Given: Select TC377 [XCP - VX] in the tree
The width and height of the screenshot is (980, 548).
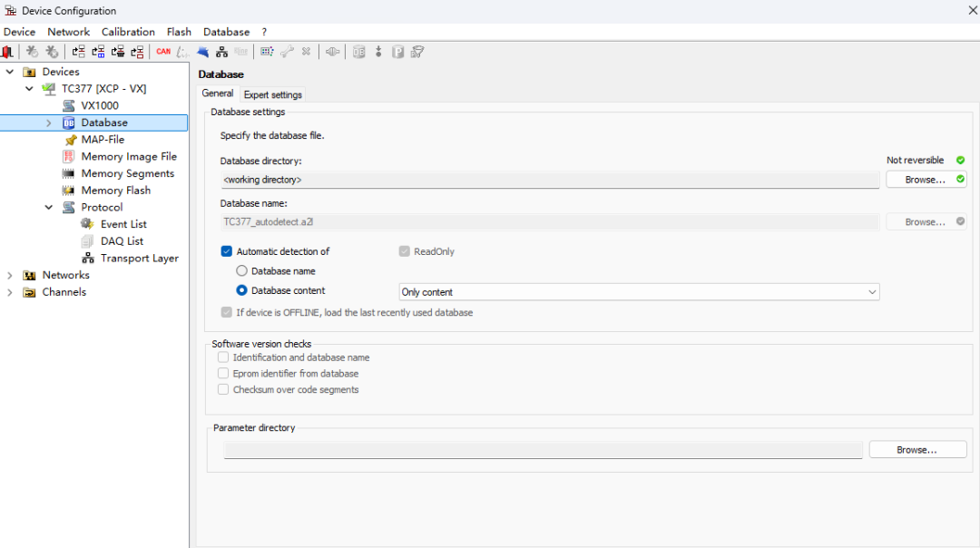Looking at the screenshot, I should (x=103, y=89).
